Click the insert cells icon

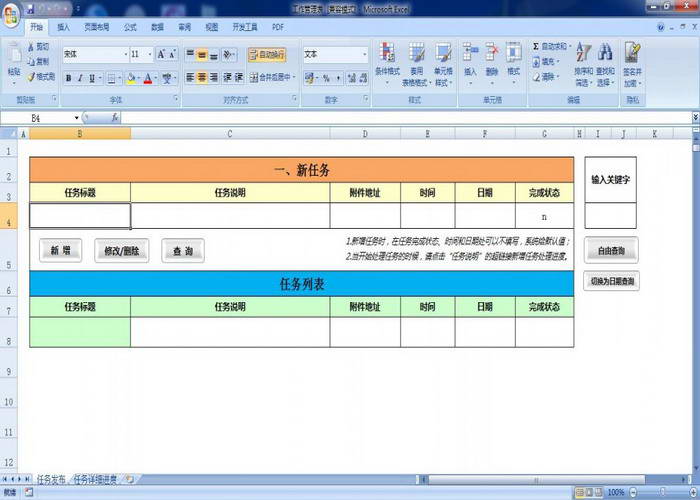click(470, 53)
